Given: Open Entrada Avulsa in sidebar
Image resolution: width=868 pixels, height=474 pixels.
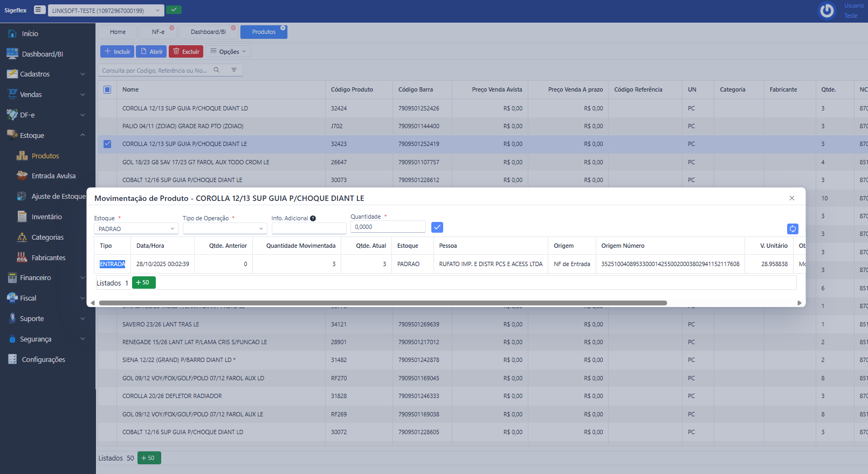Looking at the screenshot, I should coord(53,176).
